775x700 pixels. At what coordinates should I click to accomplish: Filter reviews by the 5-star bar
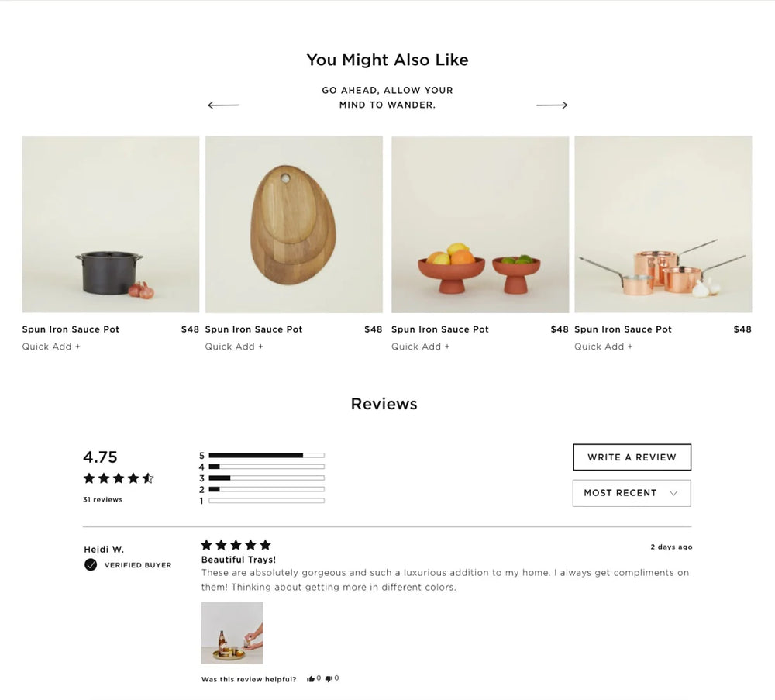click(266, 455)
